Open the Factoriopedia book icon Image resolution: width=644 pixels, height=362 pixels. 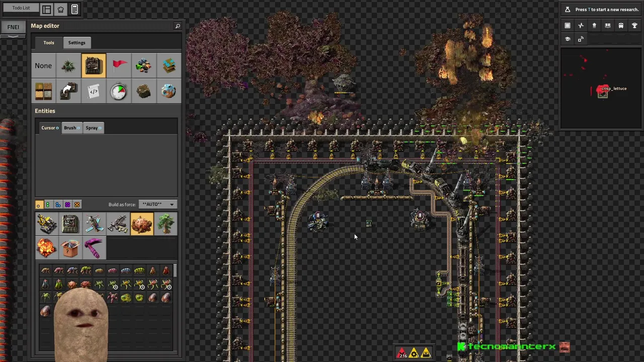pyautogui.click(x=607, y=26)
